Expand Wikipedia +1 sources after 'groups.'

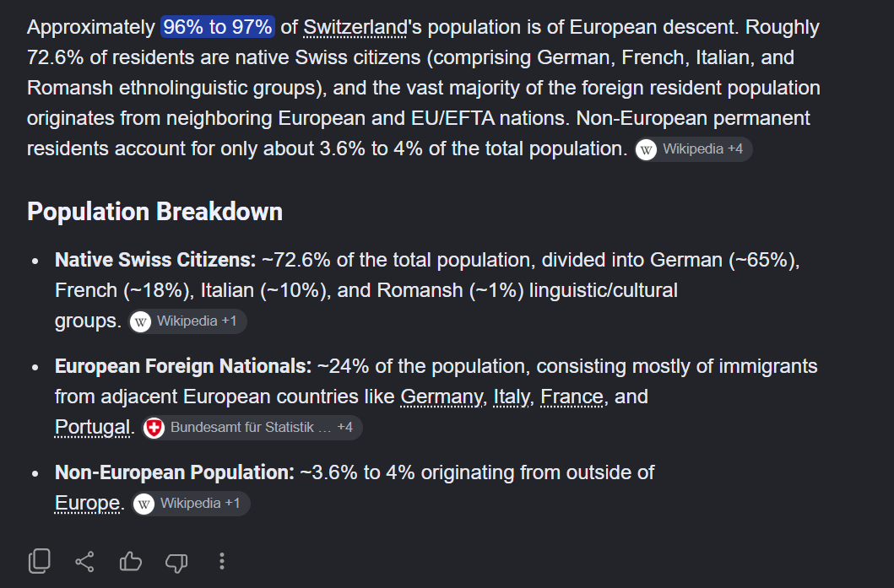pos(188,321)
